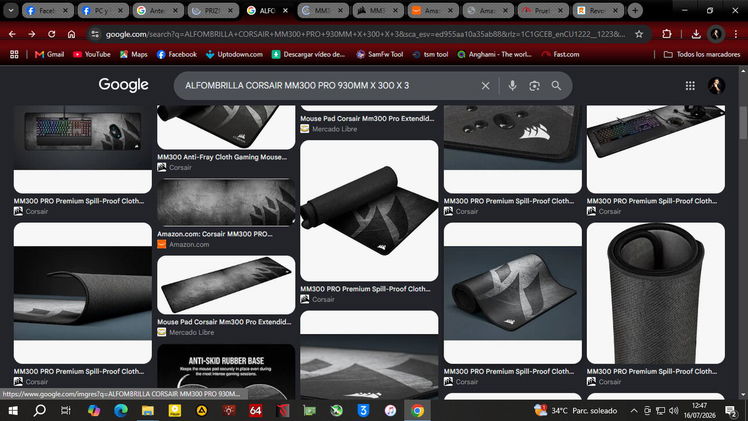Open keyboard on mousepad image result
The height and width of the screenshot is (421, 748).
tap(83, 149)
